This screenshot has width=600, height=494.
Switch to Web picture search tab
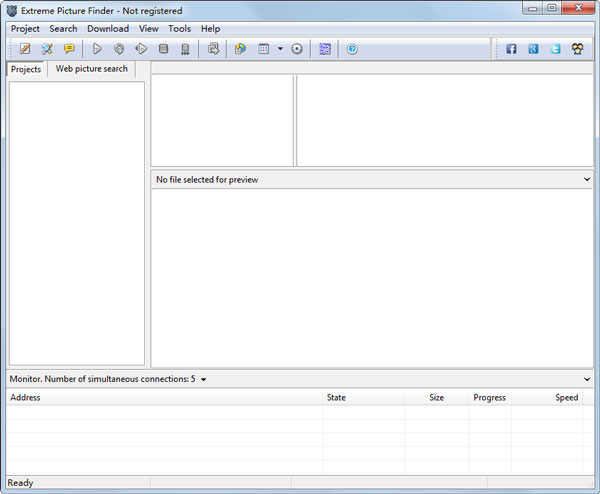92,69
